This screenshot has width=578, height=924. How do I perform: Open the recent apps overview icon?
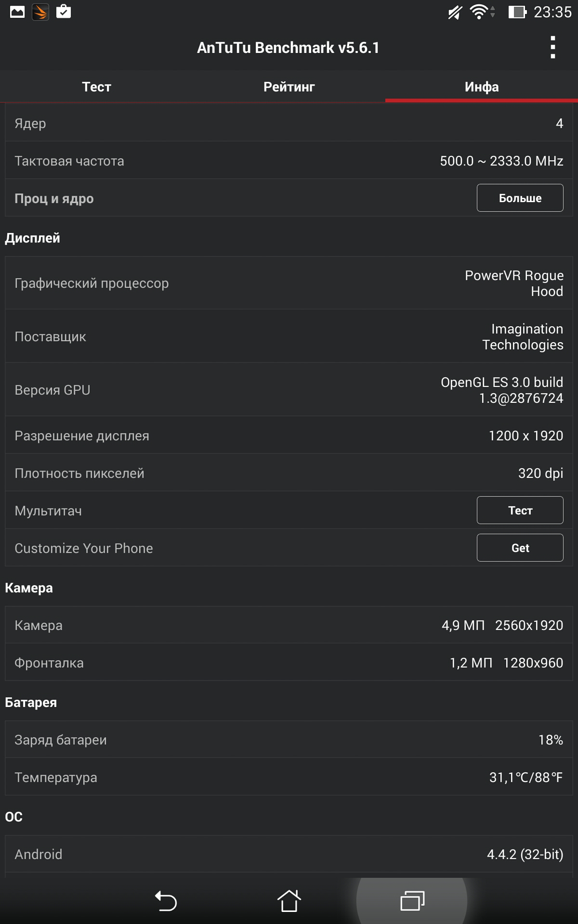(412, 900)
